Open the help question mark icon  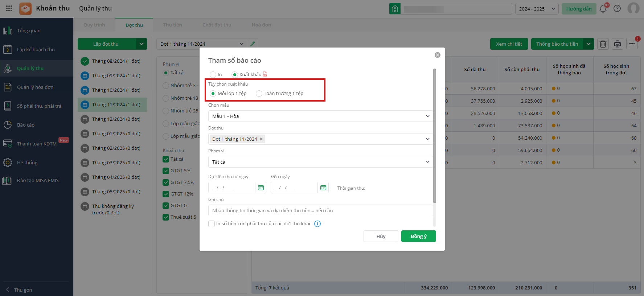click(x=617, y=9)
